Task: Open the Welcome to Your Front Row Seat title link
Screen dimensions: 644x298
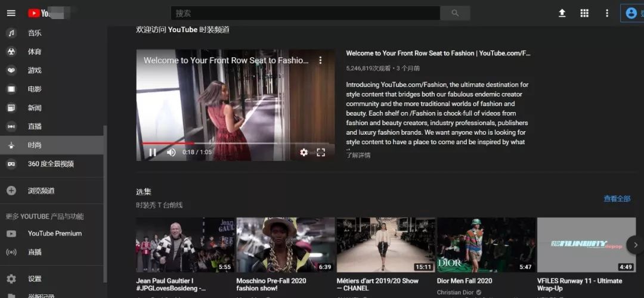Action: coord(438,54)
